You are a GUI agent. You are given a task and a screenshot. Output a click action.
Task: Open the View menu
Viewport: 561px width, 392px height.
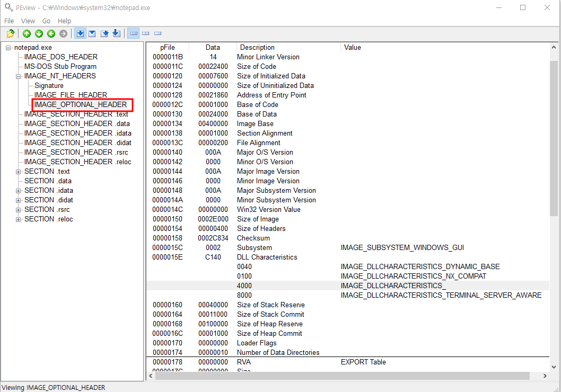28,21
